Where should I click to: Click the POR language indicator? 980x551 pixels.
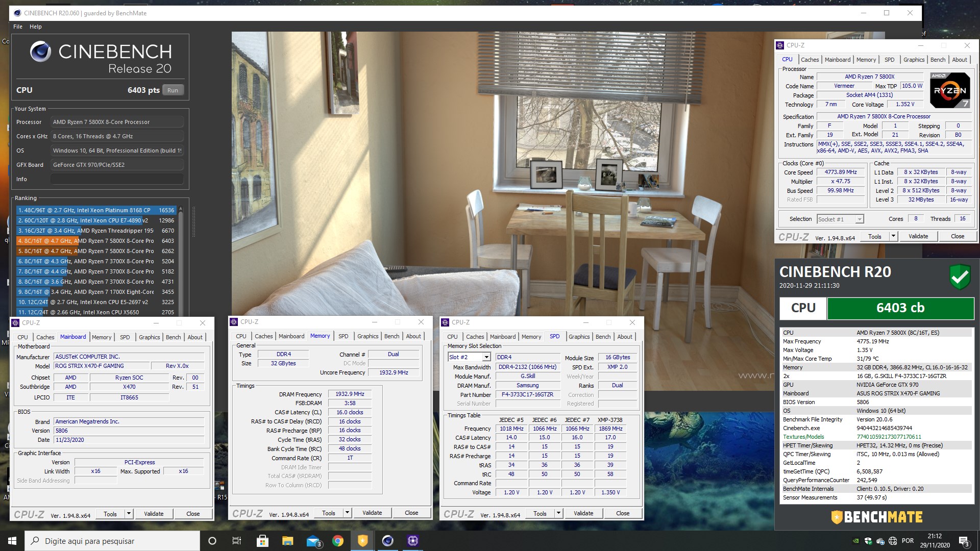(x=908, y=541)
